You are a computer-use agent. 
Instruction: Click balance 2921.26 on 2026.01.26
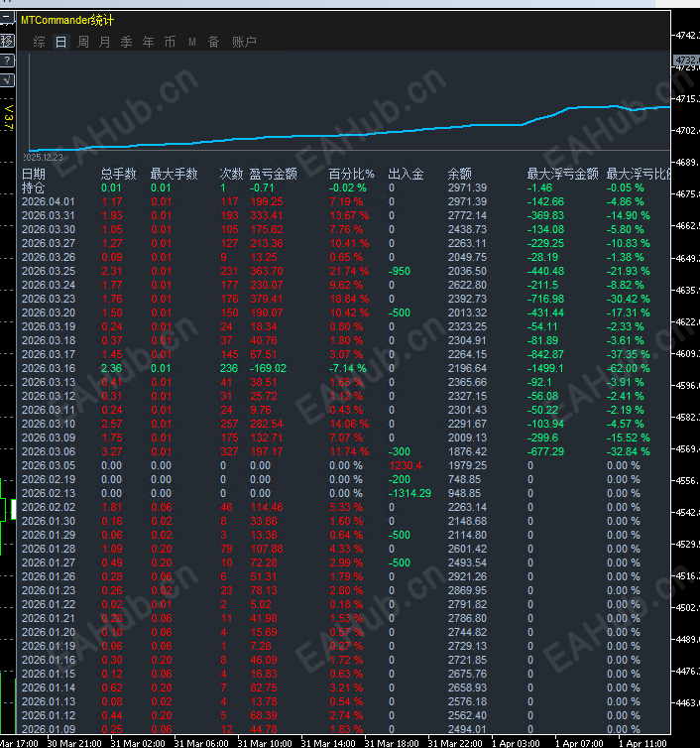pos(467,576)
